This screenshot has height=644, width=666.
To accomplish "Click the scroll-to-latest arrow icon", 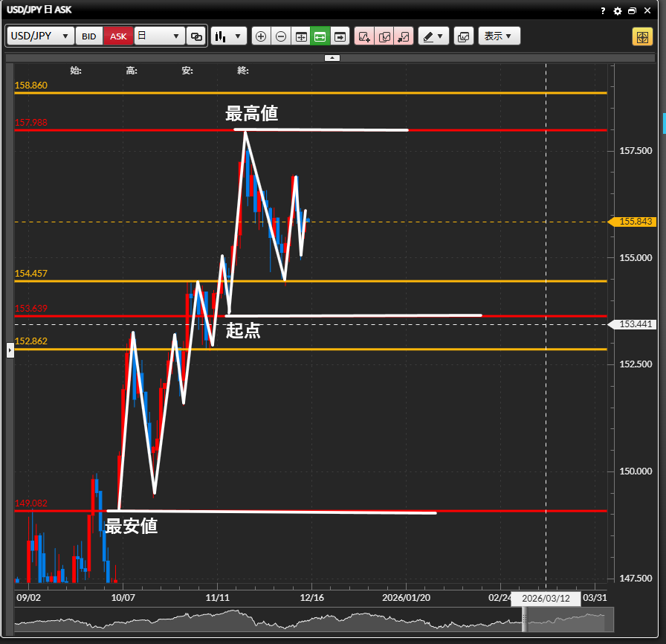I will (x=340, y=36).
